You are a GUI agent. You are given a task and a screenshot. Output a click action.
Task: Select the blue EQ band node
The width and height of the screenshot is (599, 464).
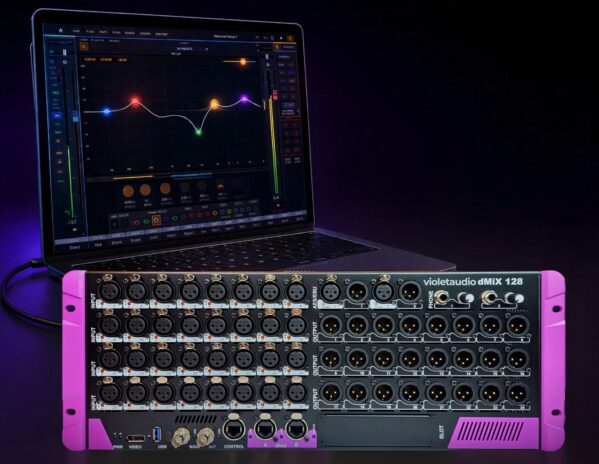coord(107,111)
